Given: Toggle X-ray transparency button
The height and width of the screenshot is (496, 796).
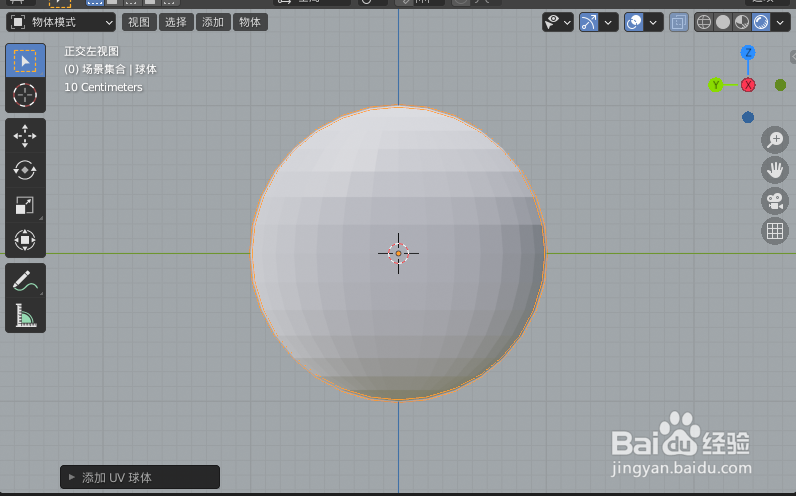Looking at the screenshot, I should coord(679,22).
